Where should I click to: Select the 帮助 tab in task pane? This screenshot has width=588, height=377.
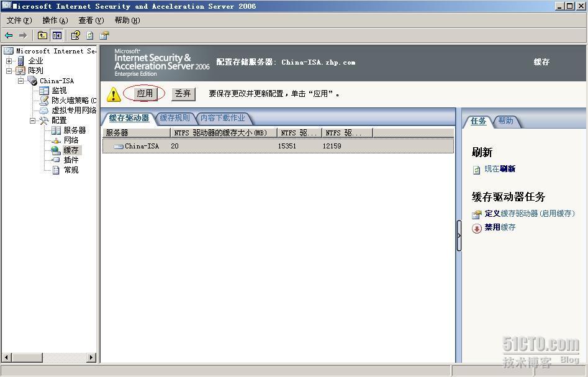(506, 120)
